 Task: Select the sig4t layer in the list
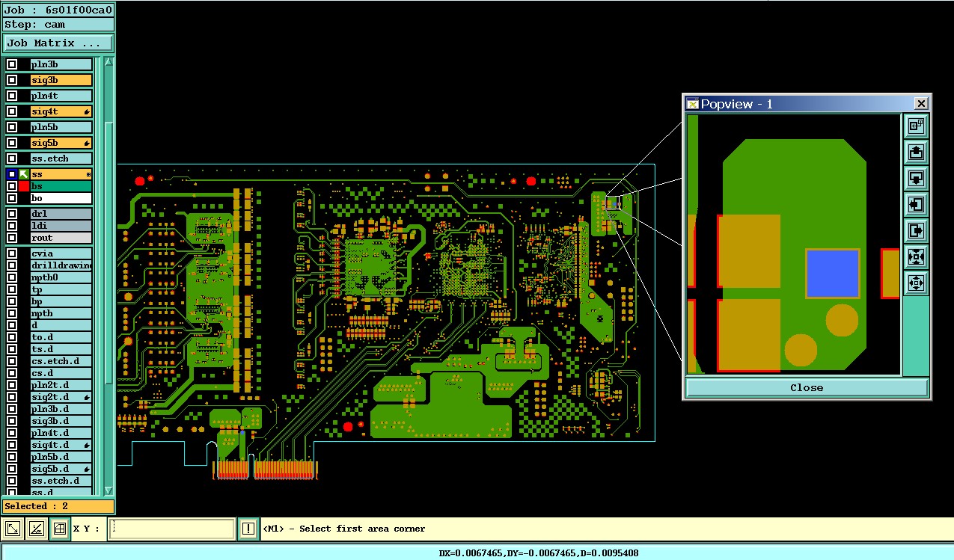(x=61, y=111)
